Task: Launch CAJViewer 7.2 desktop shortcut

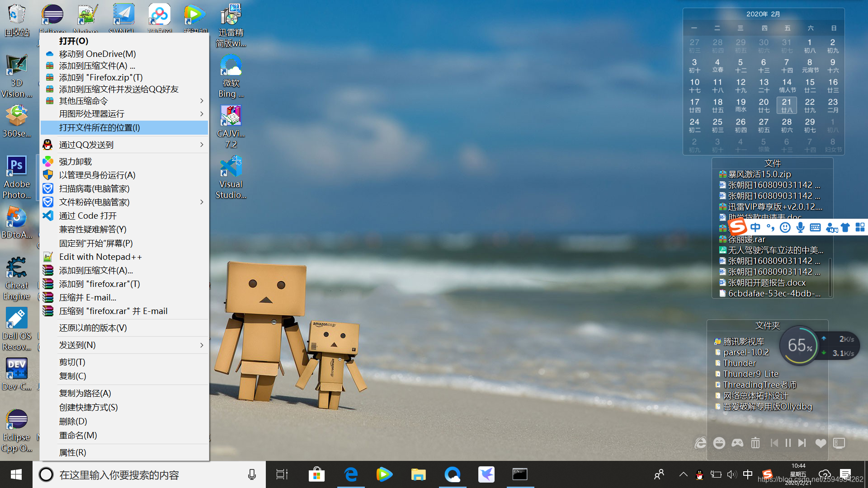Action: [x=231, y=127]
